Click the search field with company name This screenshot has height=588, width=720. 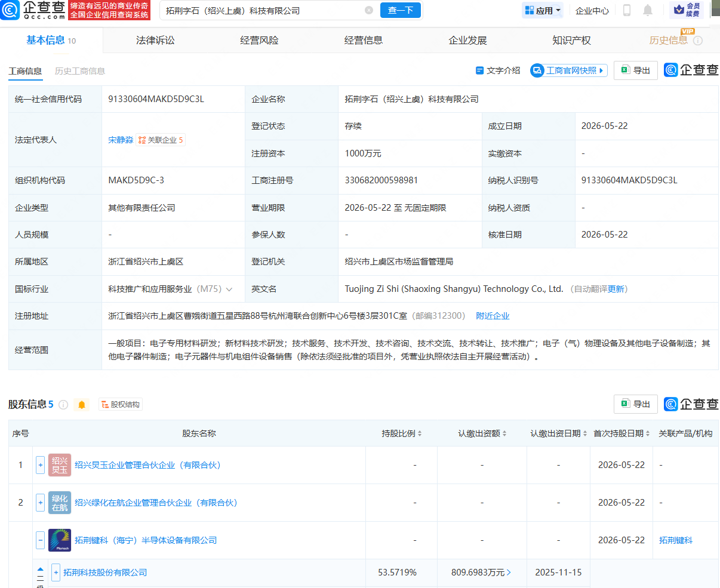pyautogui.click(x=263, y=10)
